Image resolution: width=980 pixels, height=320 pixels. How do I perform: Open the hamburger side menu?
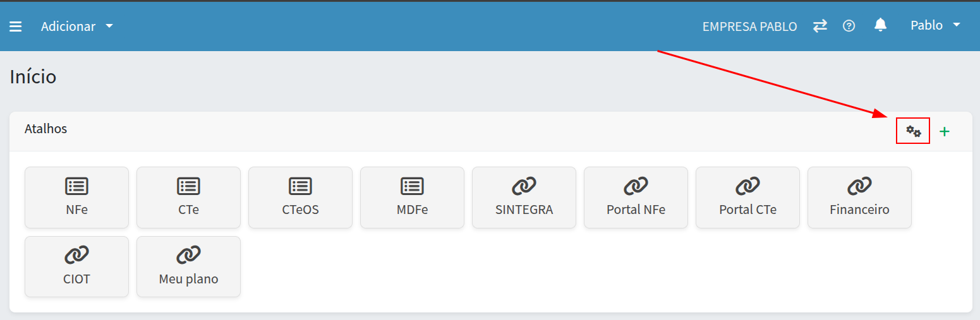tap(16, 27)
